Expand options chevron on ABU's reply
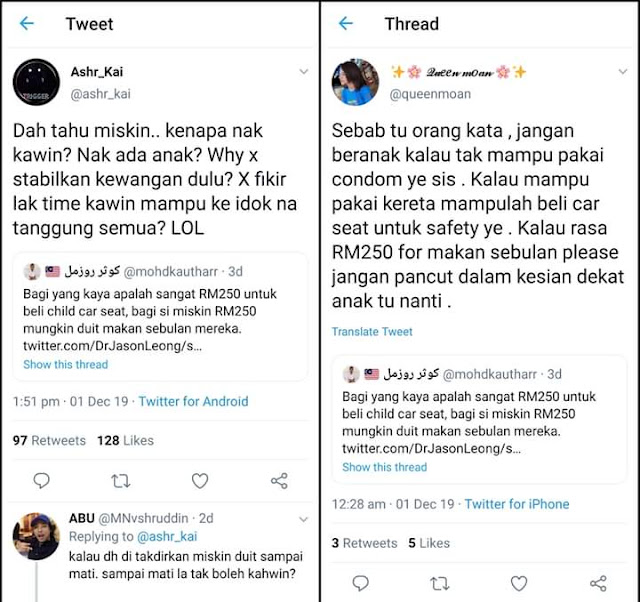This screenshot has height=602, width=640. coord(304,520)
